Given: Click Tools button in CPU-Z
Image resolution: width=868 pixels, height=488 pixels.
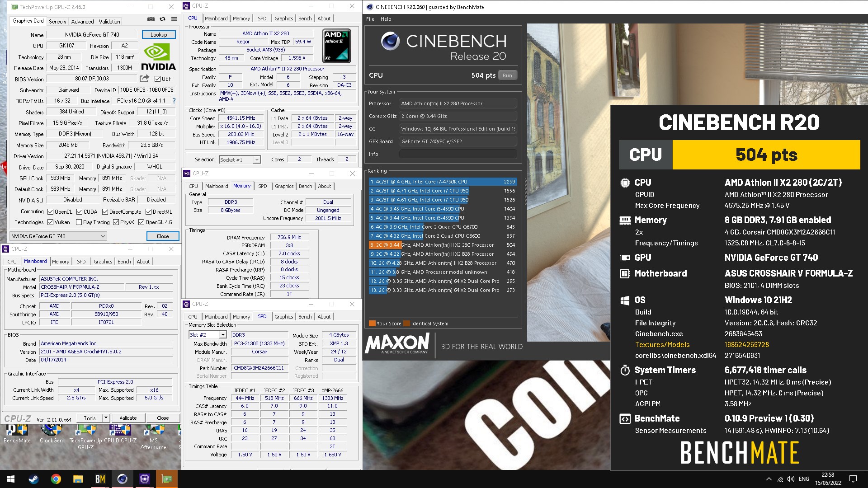Looking at the screenshot, I should pos(90,418).
